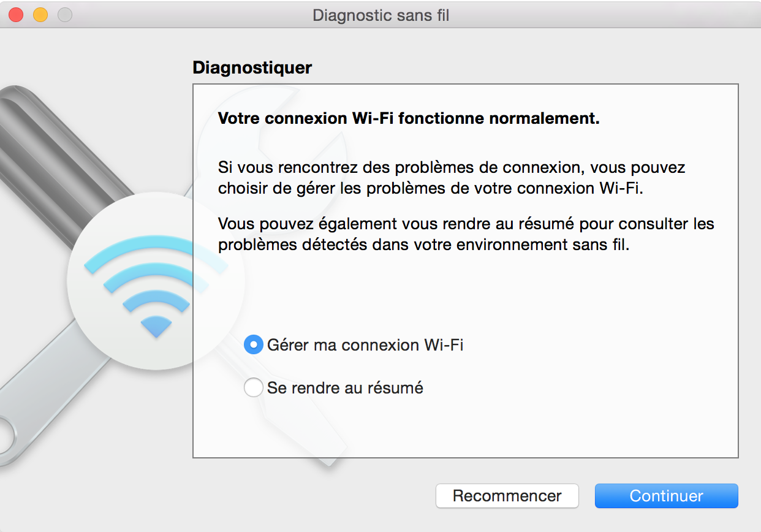The width and height of the screenshot is (761, 532).
Task: Click the paragraph starting "Vous pouvez également"
Action: 466,234
